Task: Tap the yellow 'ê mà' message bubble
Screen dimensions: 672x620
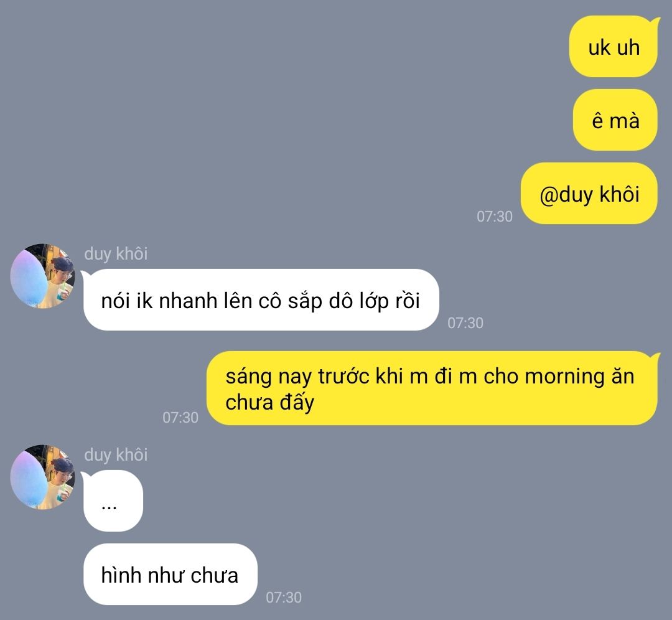Action: tap(615, 120)
